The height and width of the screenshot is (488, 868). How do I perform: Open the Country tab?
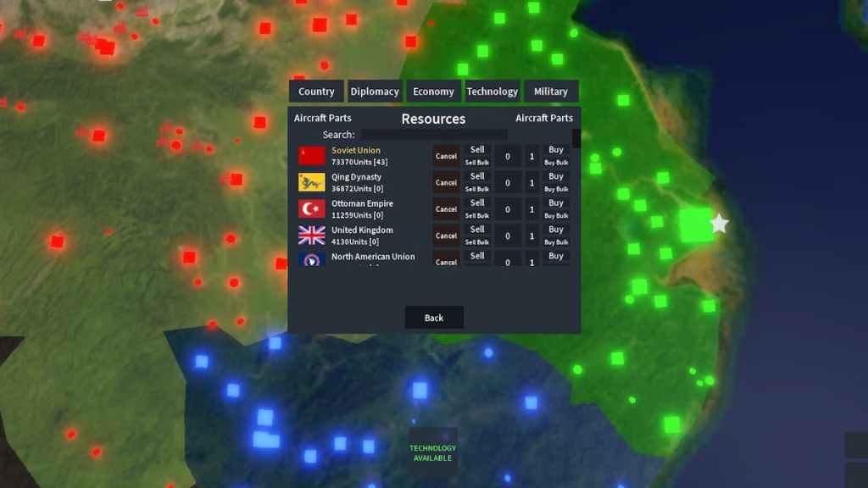(x=316, y=91)
